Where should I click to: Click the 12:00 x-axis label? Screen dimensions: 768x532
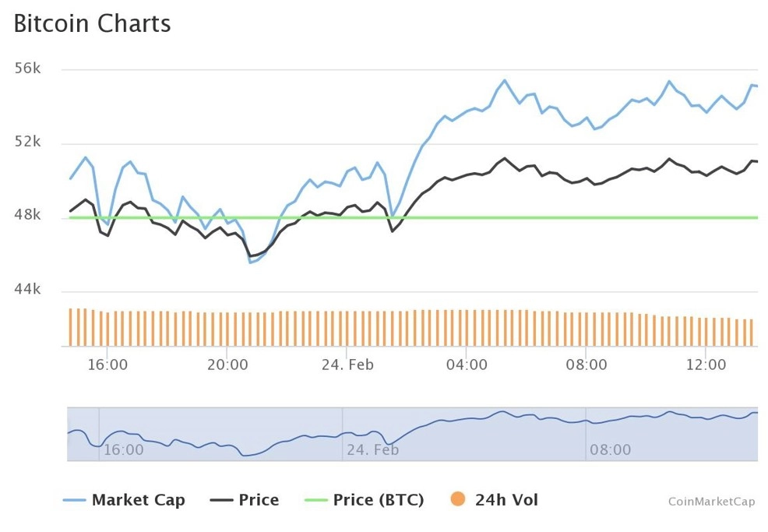click(x=706, y=365)
